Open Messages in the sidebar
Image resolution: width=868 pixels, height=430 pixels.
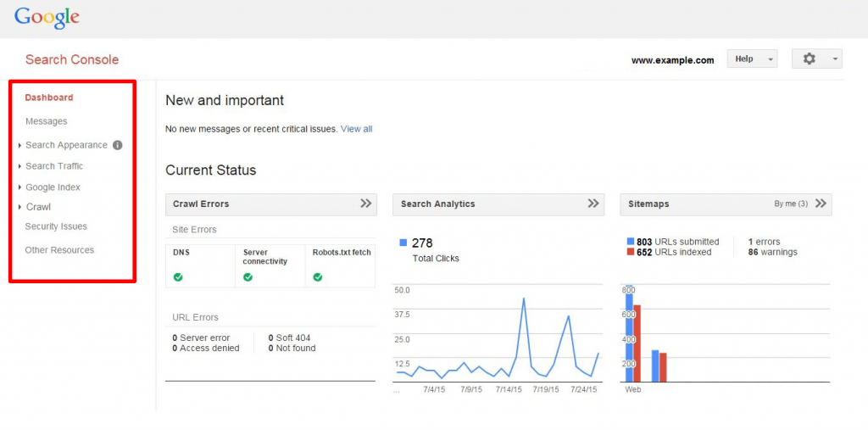coord(47,121)
